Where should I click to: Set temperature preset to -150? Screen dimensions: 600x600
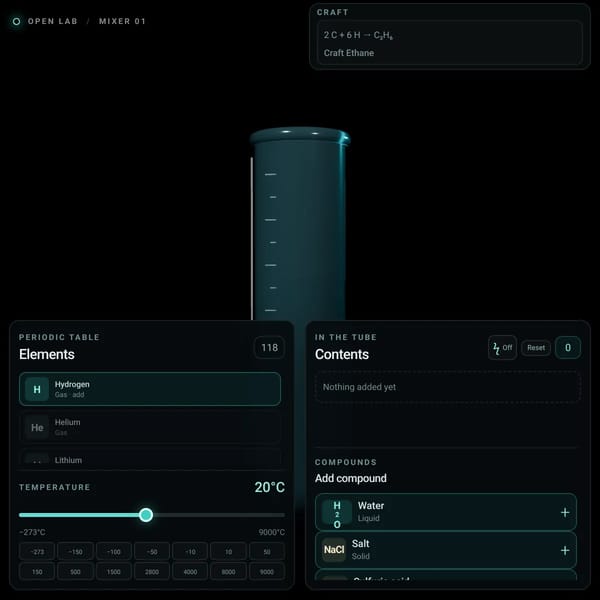click(75, 551)
